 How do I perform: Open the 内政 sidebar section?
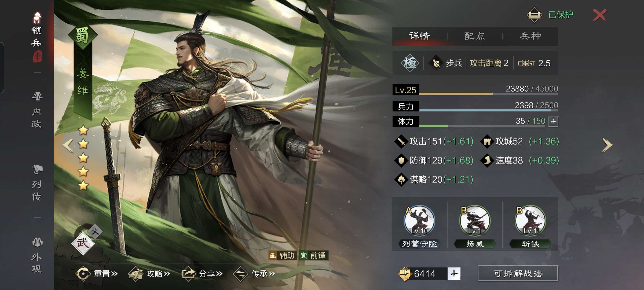point(37,110)
